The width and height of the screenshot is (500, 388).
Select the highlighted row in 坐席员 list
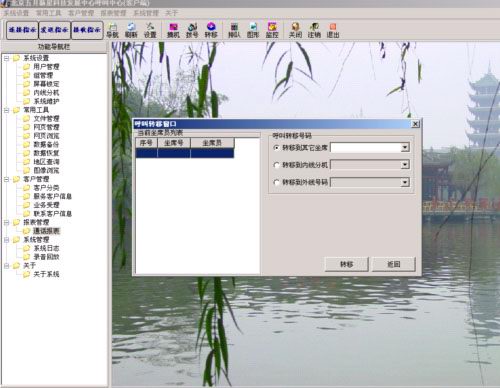click(185, 153)
